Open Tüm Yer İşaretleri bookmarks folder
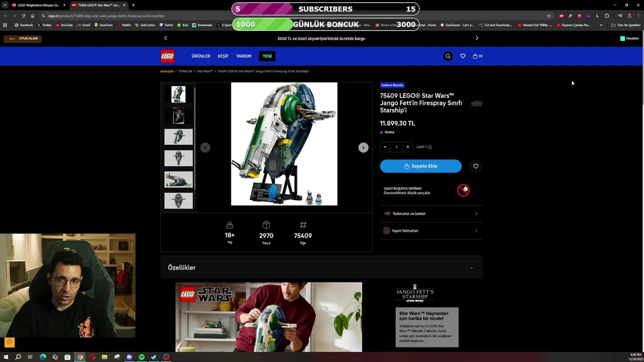The image size is (644, 362). pos(626,25)
